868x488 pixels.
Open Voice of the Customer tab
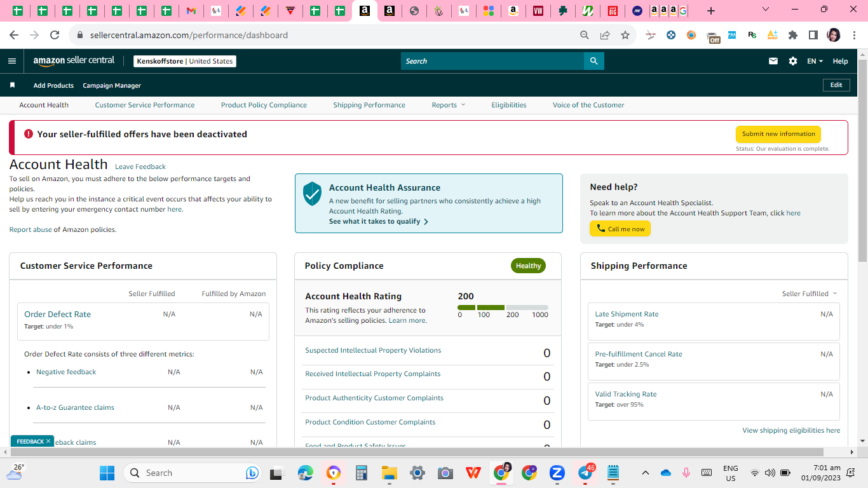(x=588, y=105)
